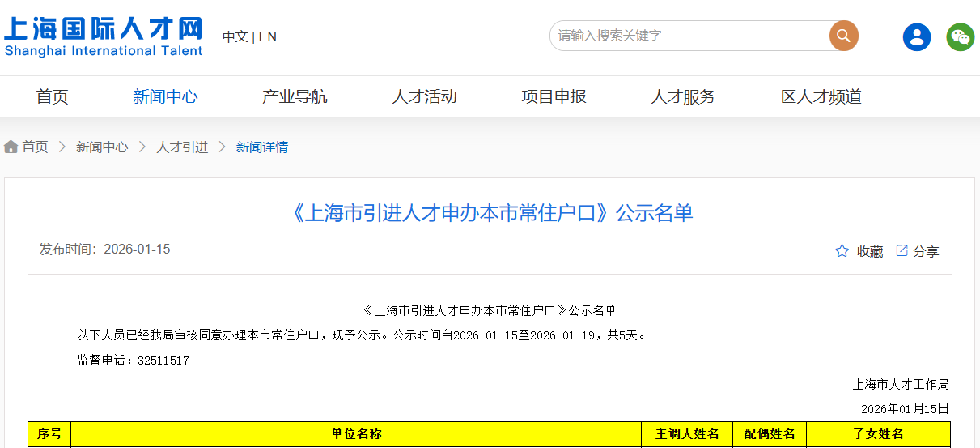Click 人才引进 breadcrumb link
The image size is (980, 448).
(x=182, y=147)
